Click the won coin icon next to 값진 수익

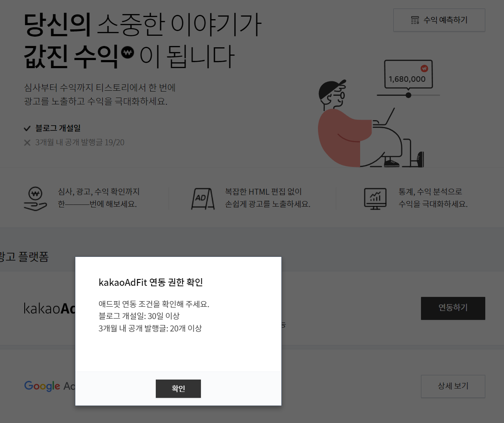click(128, 52)
